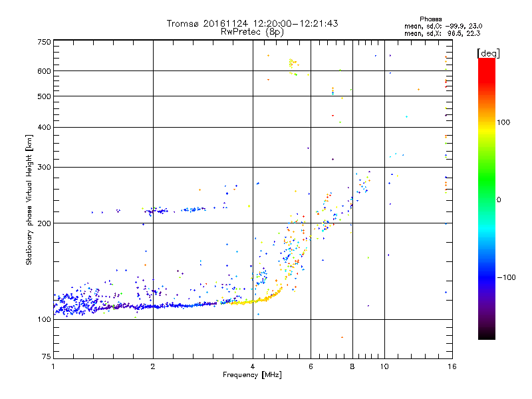Viewport: 532px width, 399px height.
Task: Click the x-axis tick label '4'
Action: point(253,366)
